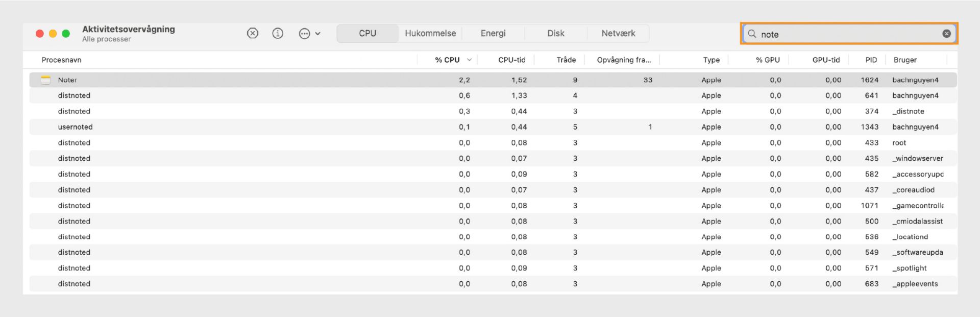Sort by Procesnavn column header
Screen dimensions: 980x317
pos(62,60)
